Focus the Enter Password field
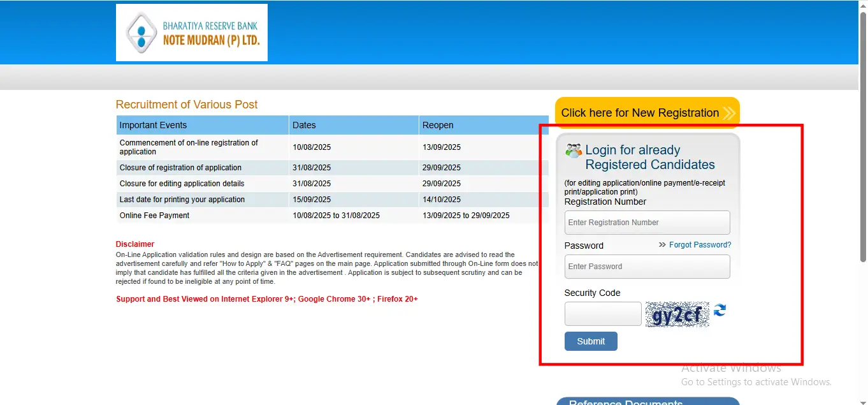Screen dimensions: 868x405 647,267
